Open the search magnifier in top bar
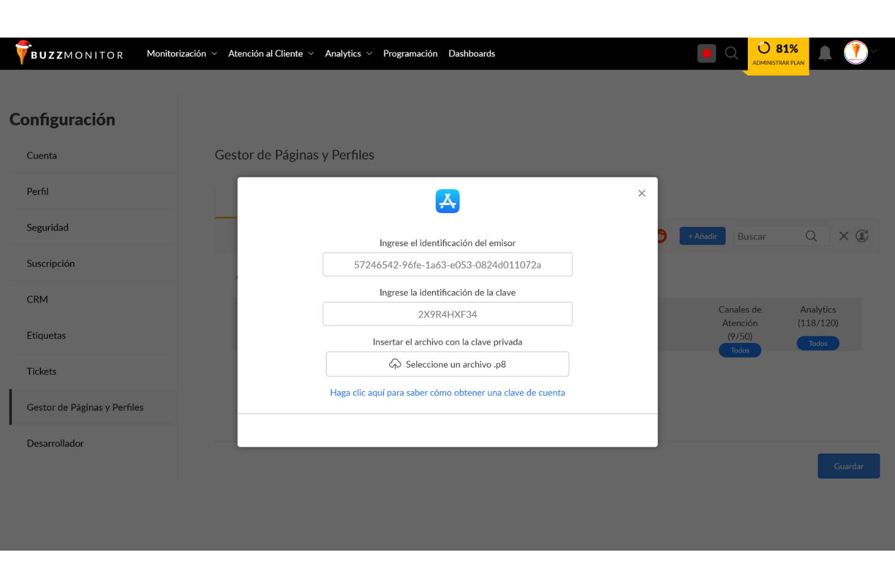This screenshot has width=895, height=588. pyautogui.click(x=731, y=54)
